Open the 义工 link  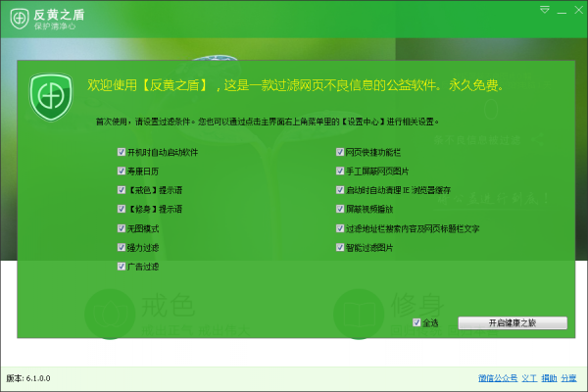coord(529,378)
